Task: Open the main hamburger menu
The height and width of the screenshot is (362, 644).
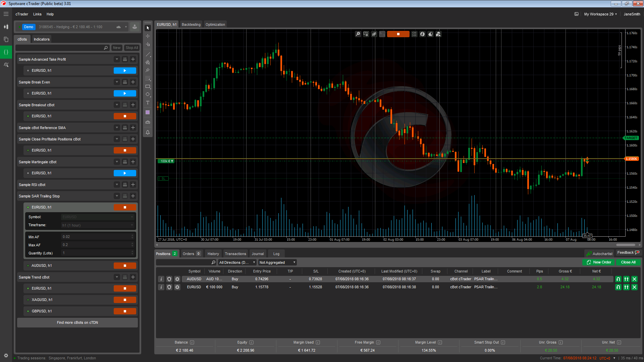Action: [x=6, y=14]
